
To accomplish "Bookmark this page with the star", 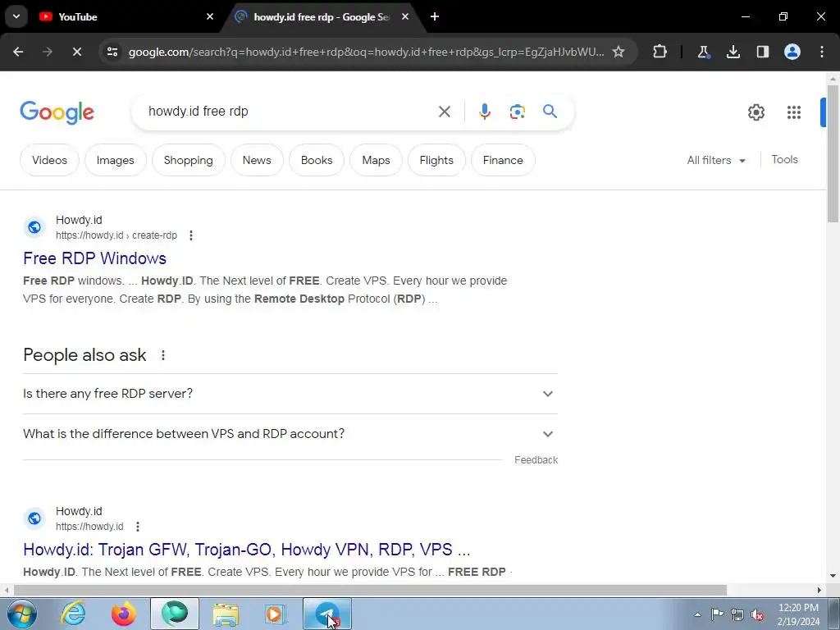I will click(x=619, y=52).
